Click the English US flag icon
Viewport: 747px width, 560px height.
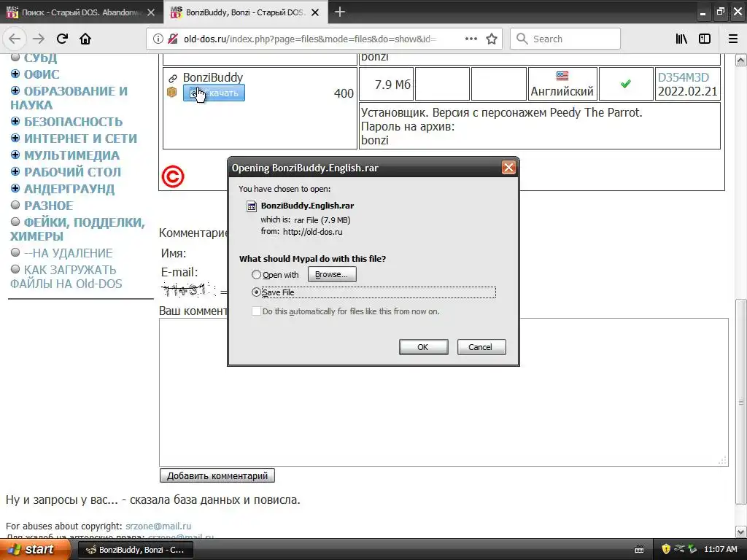[562, 76]
